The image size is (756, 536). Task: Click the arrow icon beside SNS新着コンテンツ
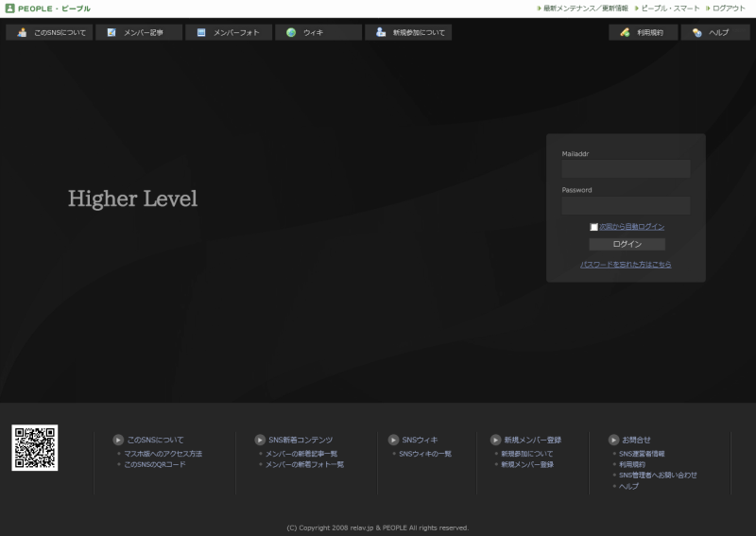point(260,440)
